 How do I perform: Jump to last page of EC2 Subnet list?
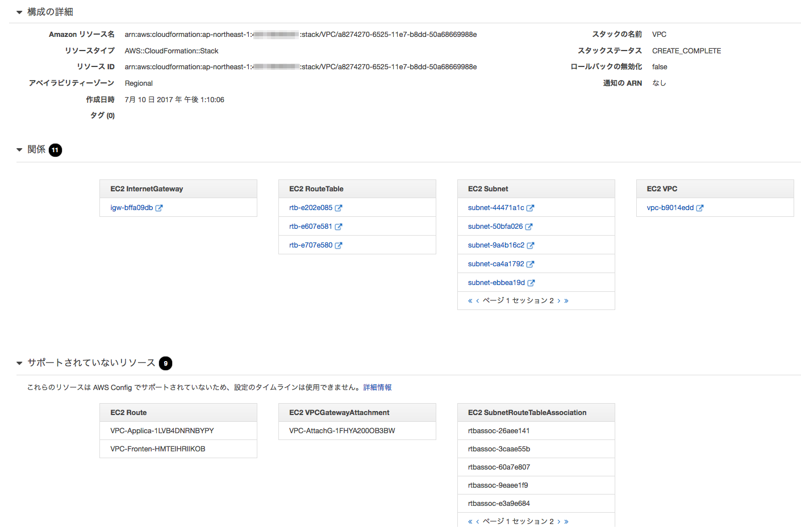pos(566,300)
